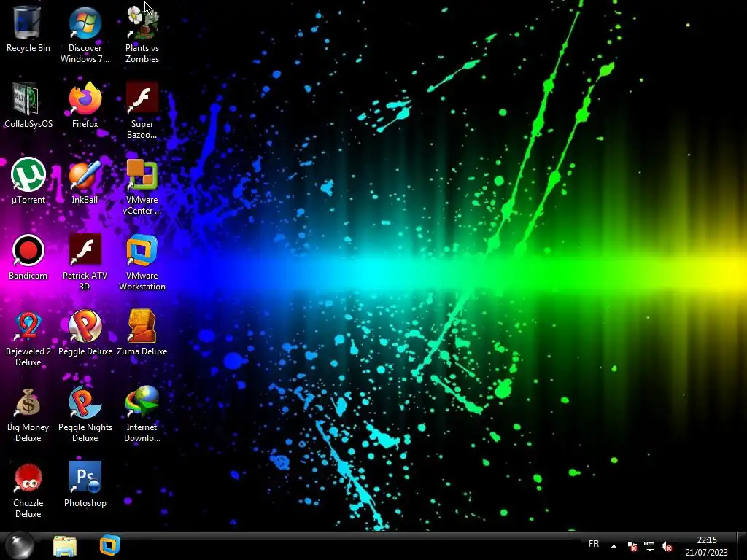The height and width of the screenshot is (560, 747).
Task: Show hidden tray icons arrow
Action: click(614, 546)
